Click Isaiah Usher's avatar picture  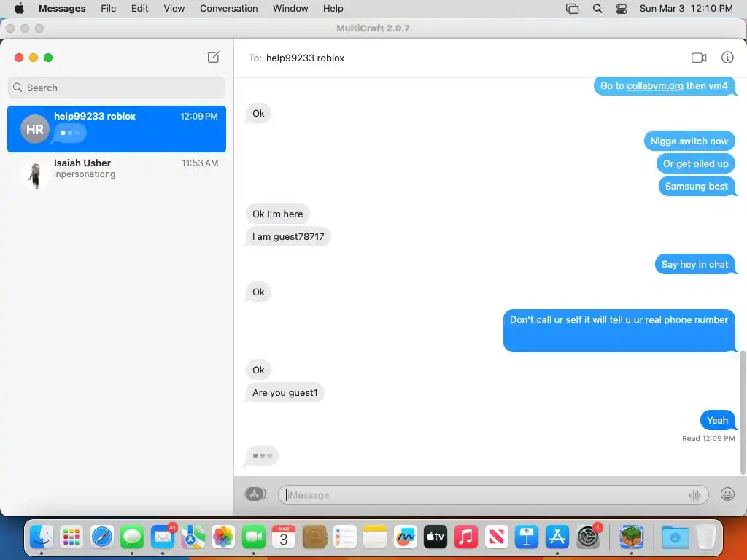tap(35, 174)
